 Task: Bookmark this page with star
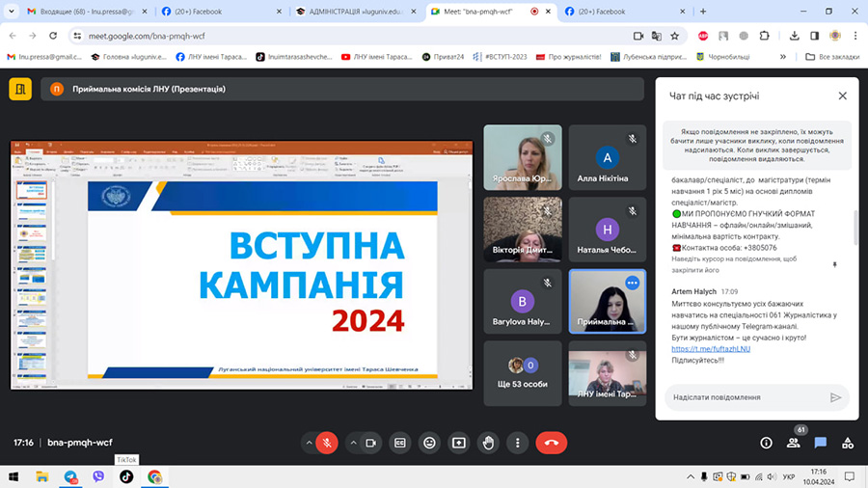click(x=675, y=36)
